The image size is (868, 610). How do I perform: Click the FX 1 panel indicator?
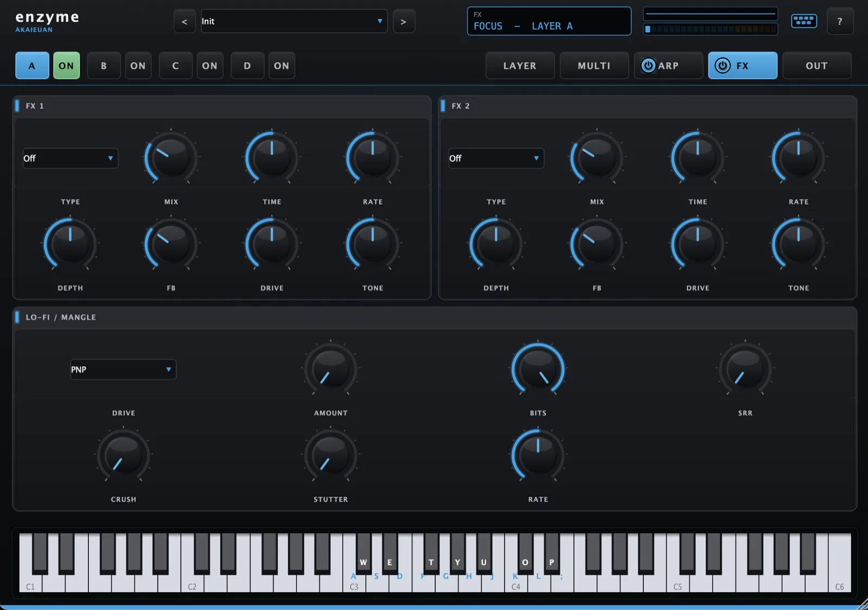(17, 106)
